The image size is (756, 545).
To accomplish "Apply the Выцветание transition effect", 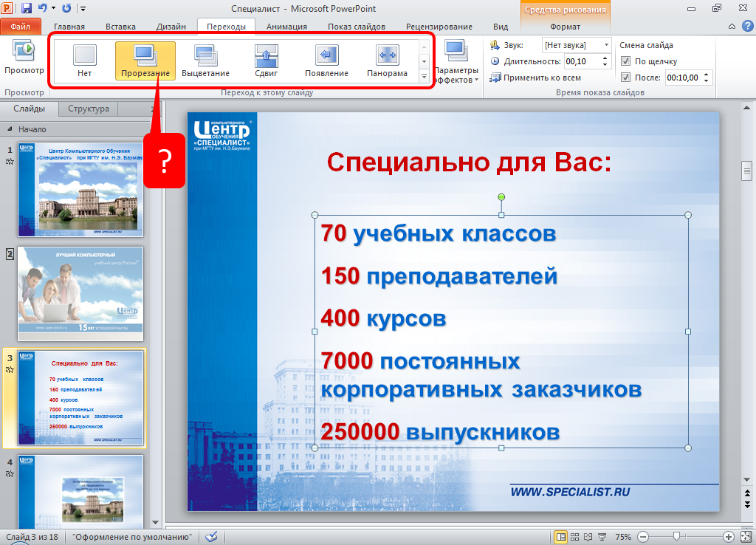I will click(x=205, y=59).
